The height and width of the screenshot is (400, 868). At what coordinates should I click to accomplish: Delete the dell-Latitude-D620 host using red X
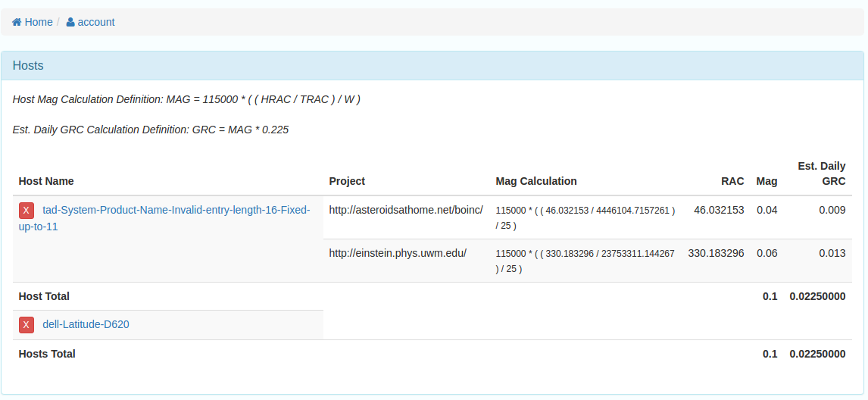click(x=27, y=325)
